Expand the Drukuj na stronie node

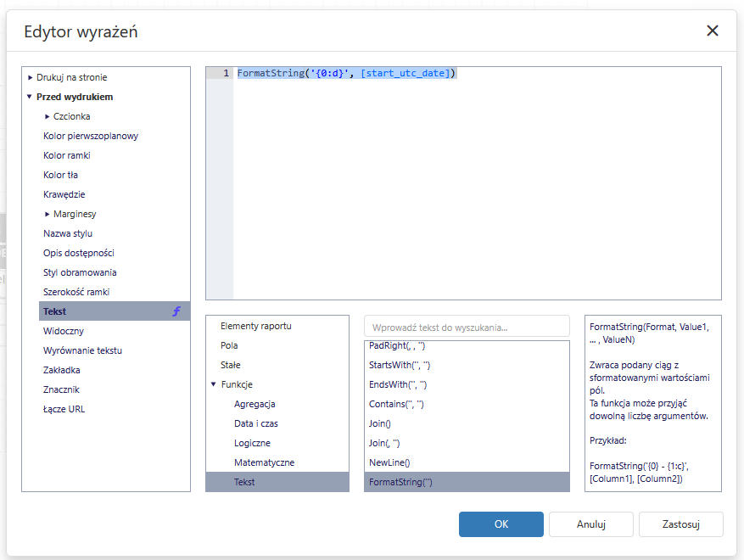[31, 77]
